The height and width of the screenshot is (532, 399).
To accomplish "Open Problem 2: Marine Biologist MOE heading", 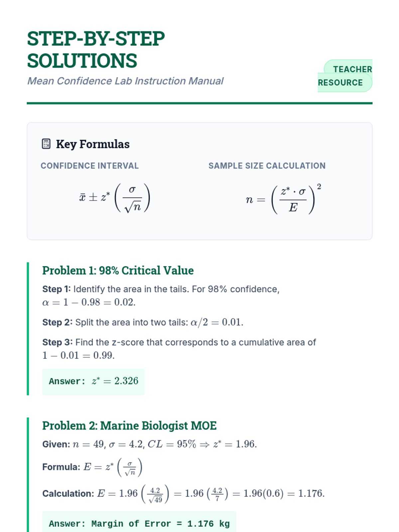I will click(129, 426).
